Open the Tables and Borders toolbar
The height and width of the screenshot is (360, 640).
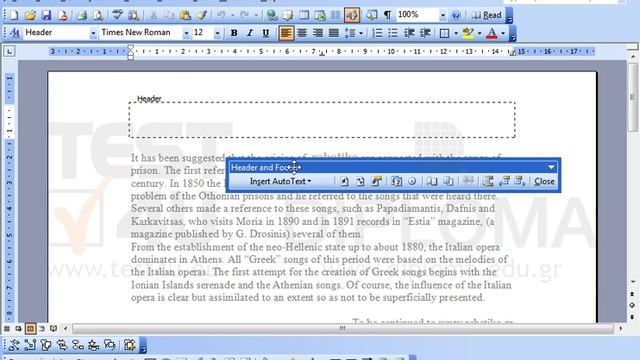click(288, 16)
